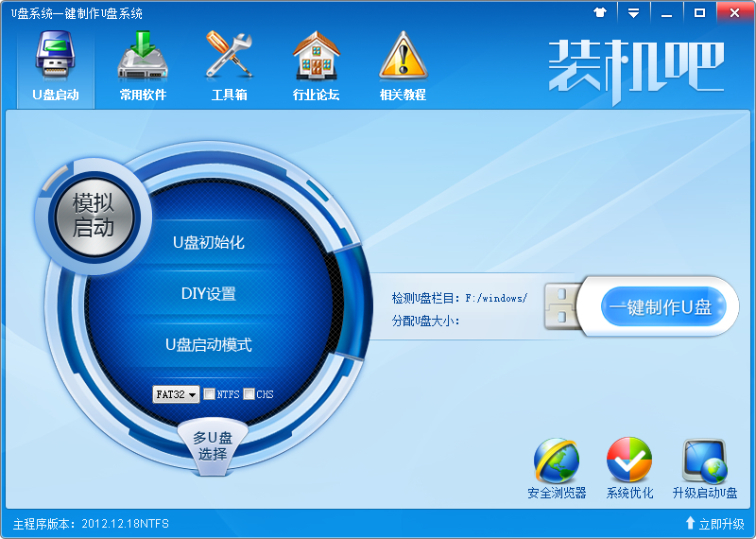
Task: Open the title bar dropdown menu icon
Action: pyautogui.click(x=633, y=12)
